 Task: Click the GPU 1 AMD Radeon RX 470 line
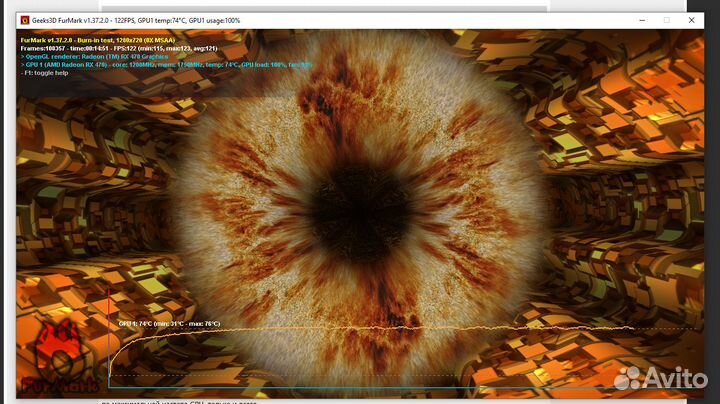(160, 65)
